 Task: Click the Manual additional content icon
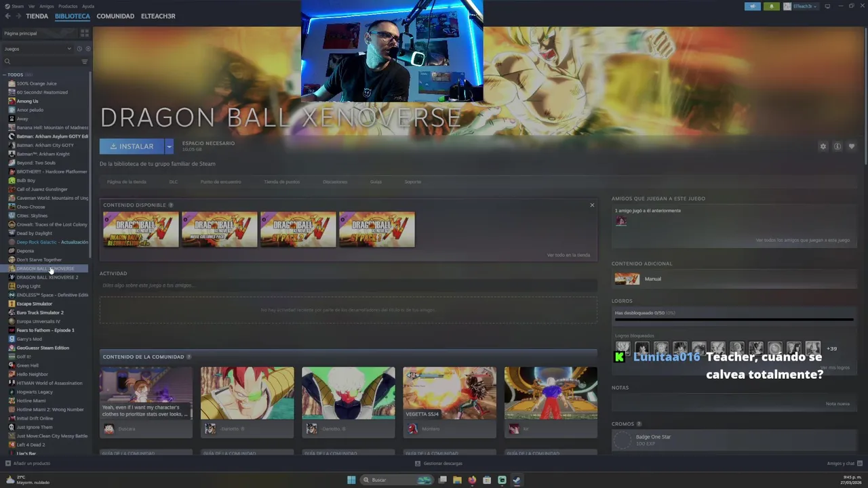click(x=627, y=279)
